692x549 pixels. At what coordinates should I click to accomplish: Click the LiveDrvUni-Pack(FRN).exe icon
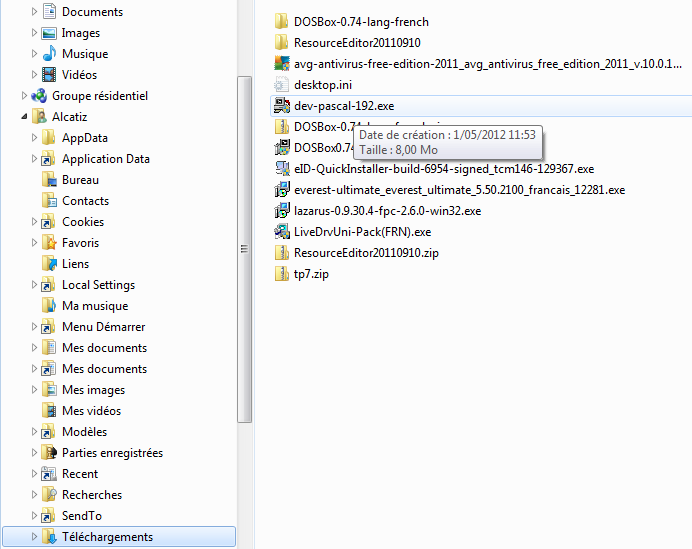(x=282, y=232)
